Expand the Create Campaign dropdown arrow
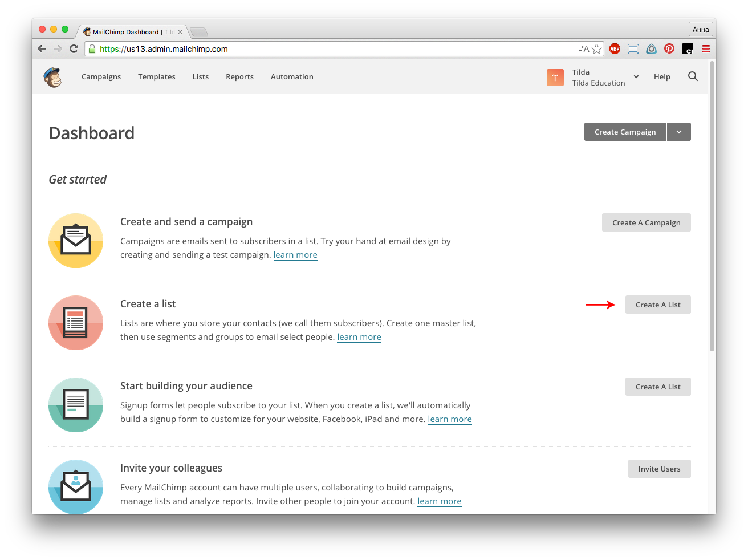 [678, 132]
